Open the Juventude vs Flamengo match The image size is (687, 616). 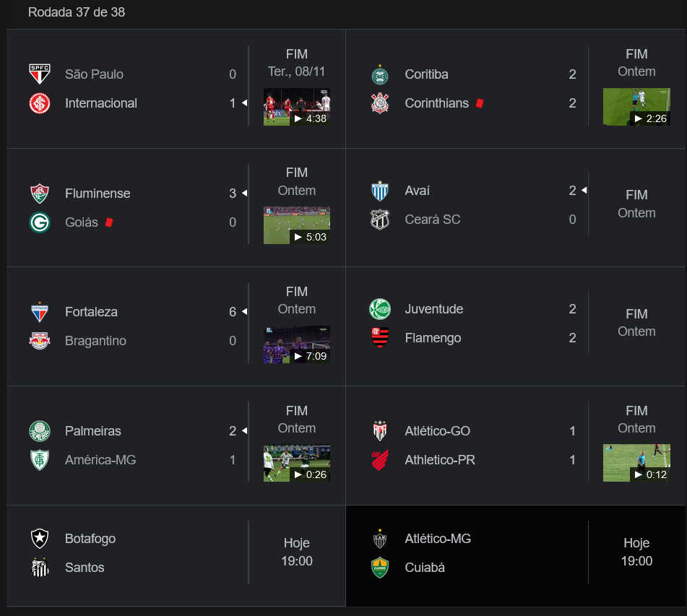(x=516, y=326)
